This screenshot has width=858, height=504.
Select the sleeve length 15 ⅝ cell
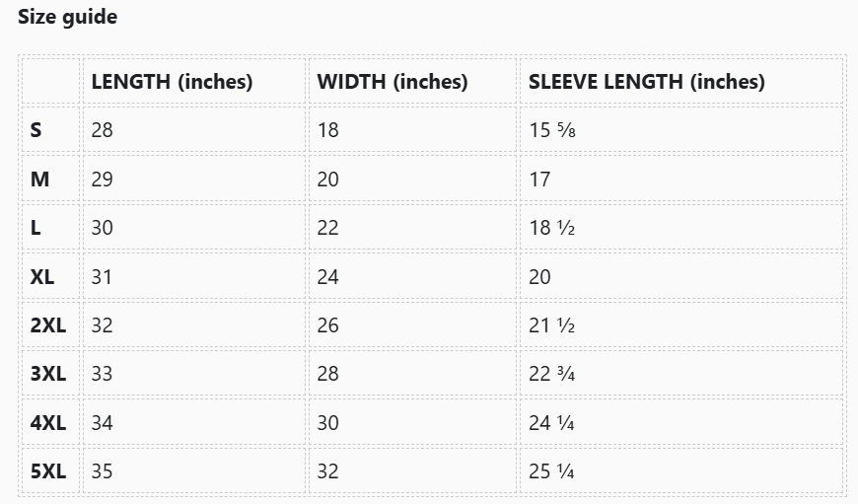[x=551, y=130]
